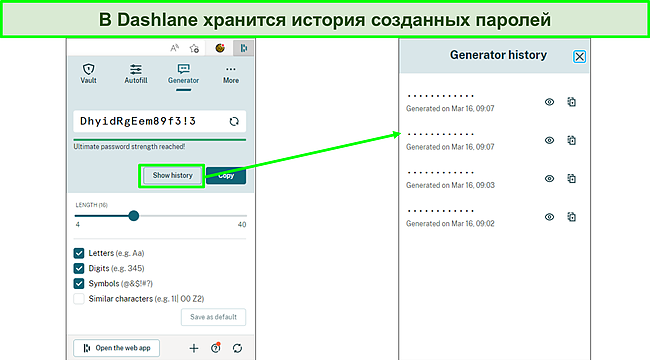The image size is (650, 360).
Task: Uncheck the Digits checkbox
Action: [79, 268]
